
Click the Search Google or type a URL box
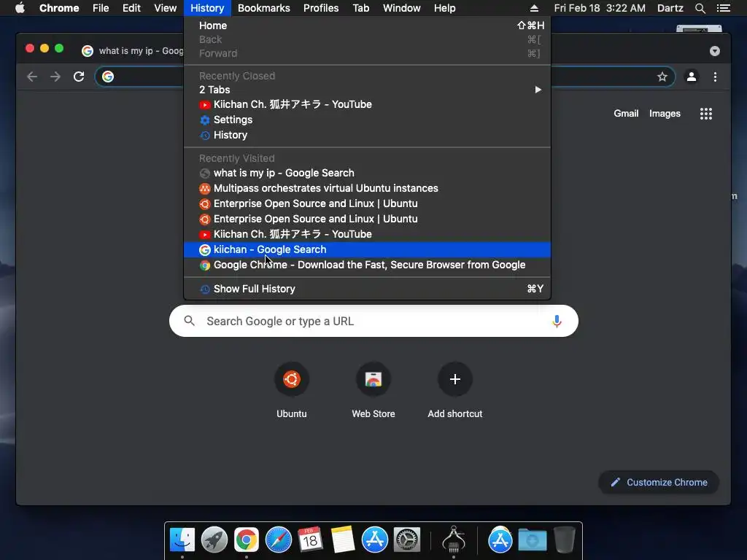pyautogui.click(x=373, y=321)
